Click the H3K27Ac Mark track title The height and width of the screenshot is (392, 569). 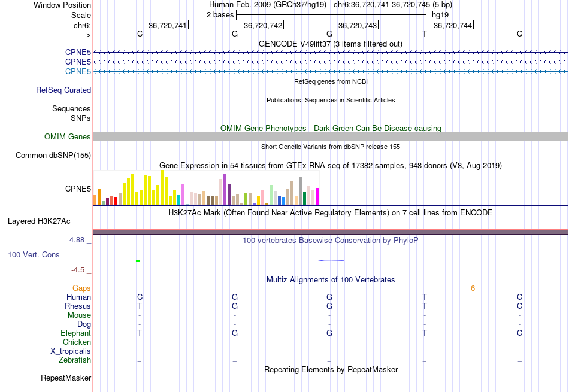point(331,212)
